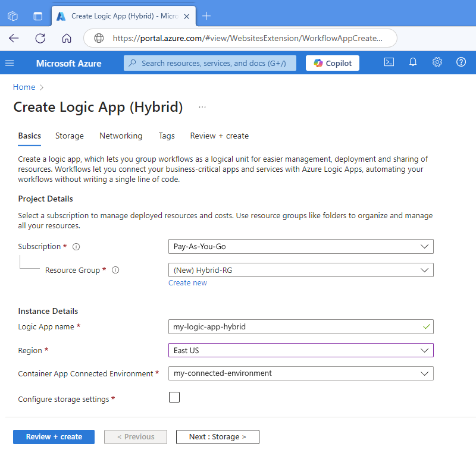Launch Azure Copilot assistant
The image size is (476, 456).
(332, 62)
